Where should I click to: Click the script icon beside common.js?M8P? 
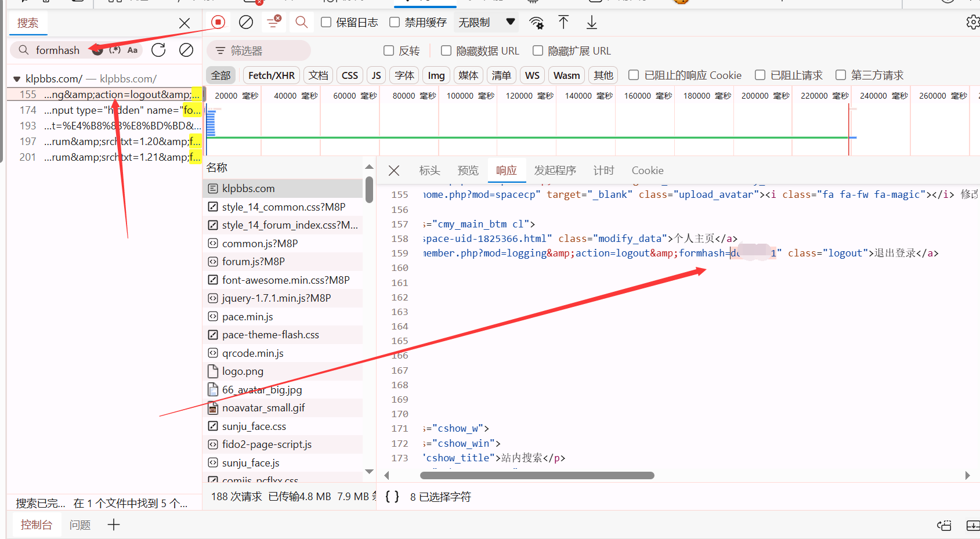pos(213,244)
